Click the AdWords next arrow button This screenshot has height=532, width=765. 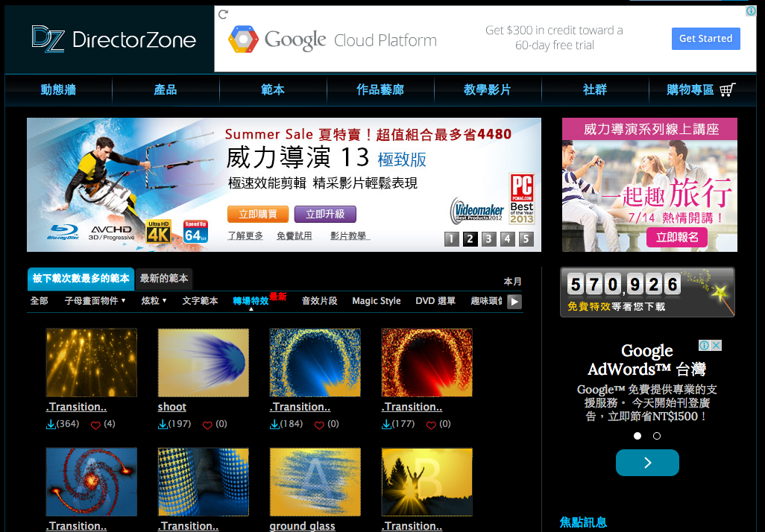pos(647,462)
